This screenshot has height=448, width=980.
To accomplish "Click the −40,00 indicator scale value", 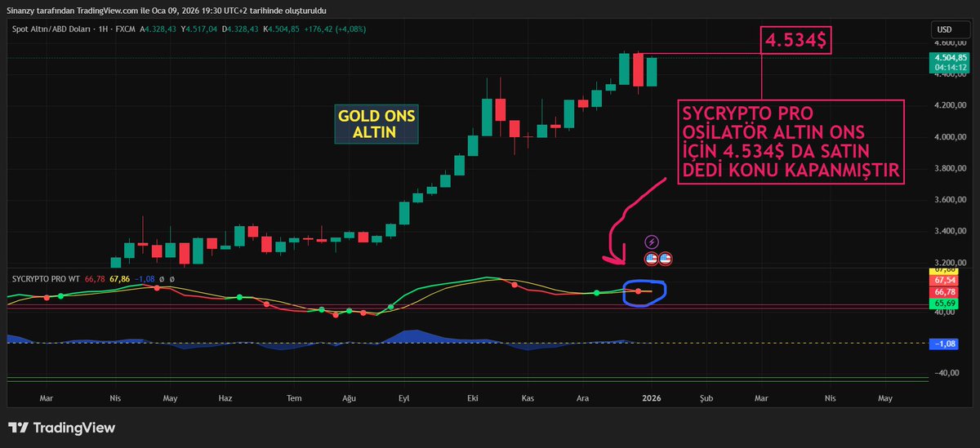I will click(x=945, y=373).
